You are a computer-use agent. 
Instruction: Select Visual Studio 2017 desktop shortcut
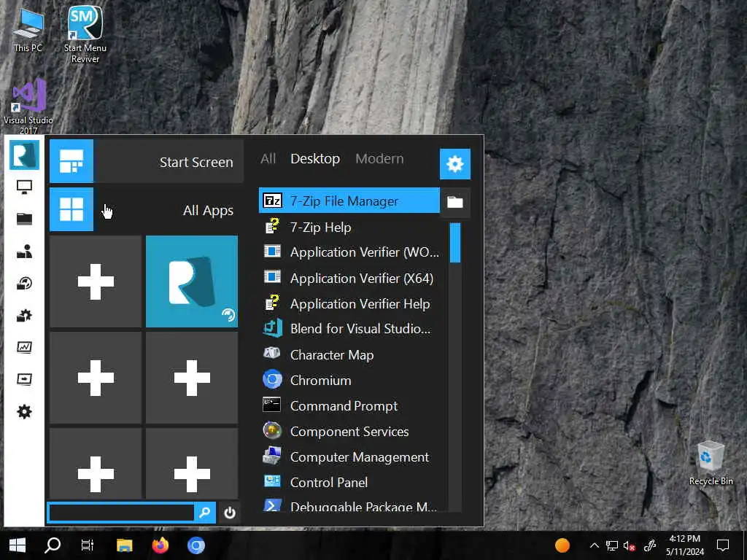point(28,106)
